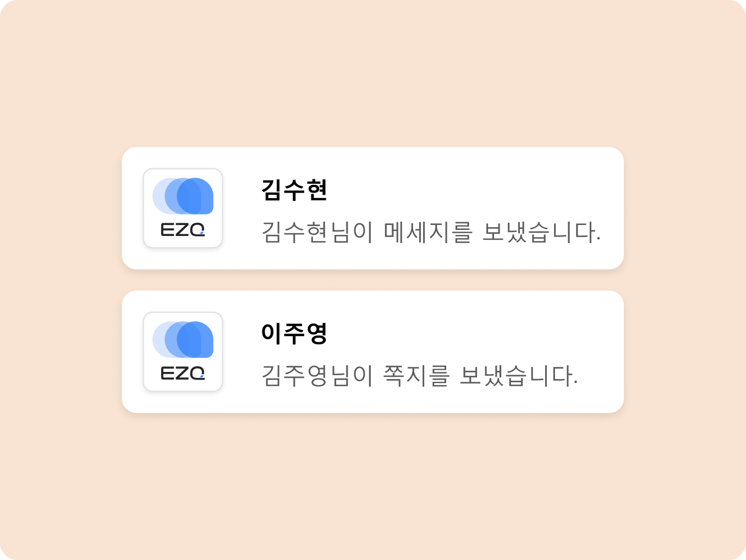Click the EZQ app icon beside 김수현
Image resolution: width=746 pixels, height=560 pixels.
click(x=183, y=208)
